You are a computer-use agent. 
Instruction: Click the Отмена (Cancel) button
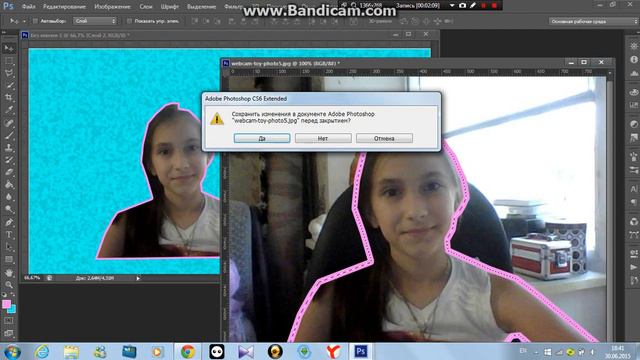coord(384,138)
